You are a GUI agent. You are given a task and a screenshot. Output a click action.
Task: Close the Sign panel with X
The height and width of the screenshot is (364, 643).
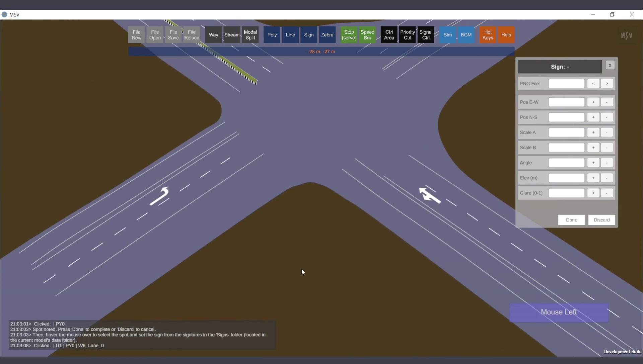pos(610,66)
